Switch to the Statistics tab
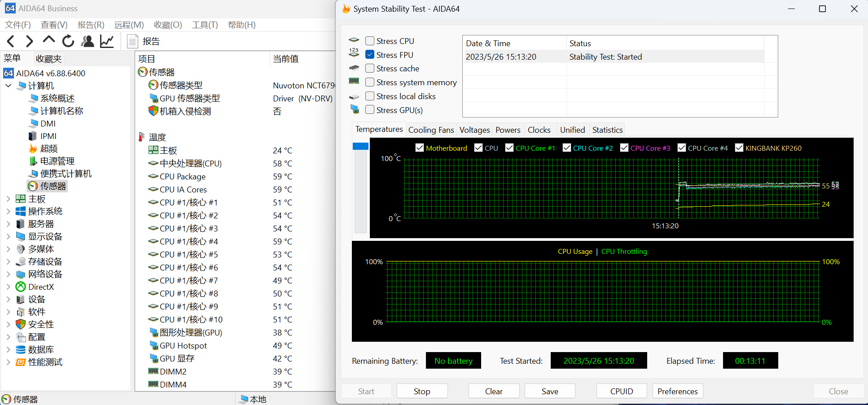 click(x=607, y=130)
